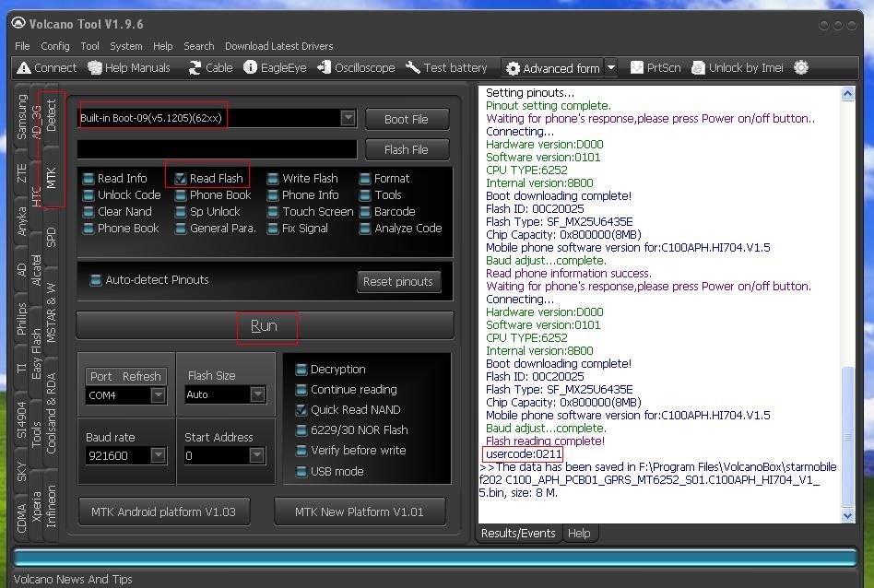Open the Baud rate 921600 dropdown
The width and height of the screenshot is (874, 588).
pyautogui.click(x=158, y=455)
